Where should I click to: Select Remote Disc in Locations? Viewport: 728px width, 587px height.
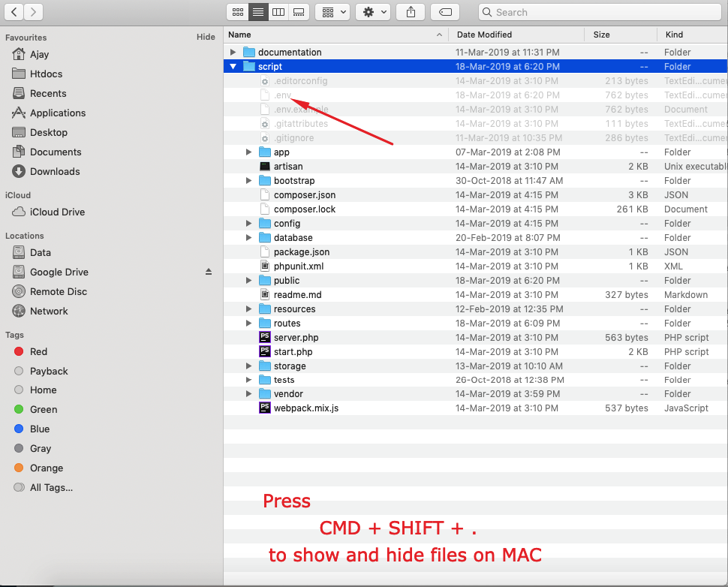(x=59, y=292)
